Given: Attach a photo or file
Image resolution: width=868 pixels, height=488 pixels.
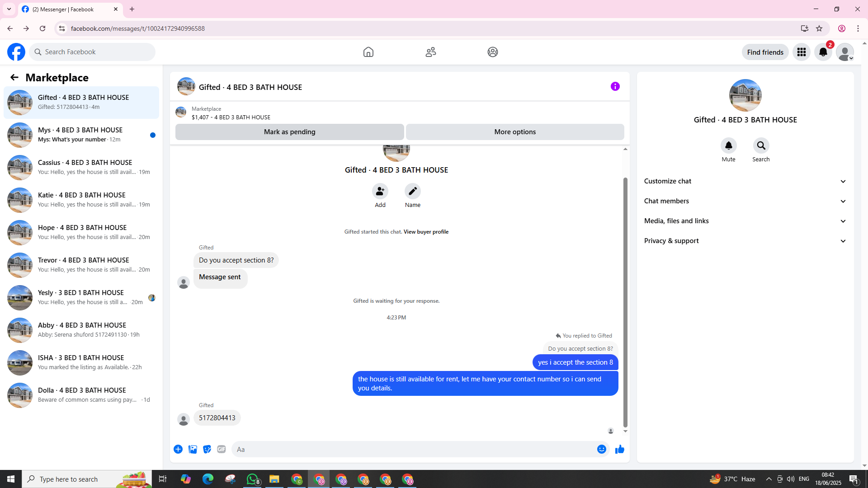Looking at the screenshot, I should 193,449.
